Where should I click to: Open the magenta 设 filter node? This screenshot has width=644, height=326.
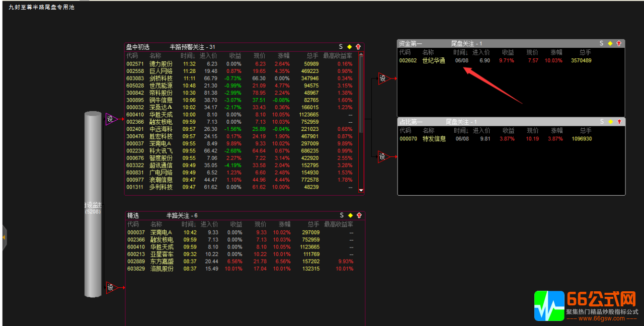111,119
